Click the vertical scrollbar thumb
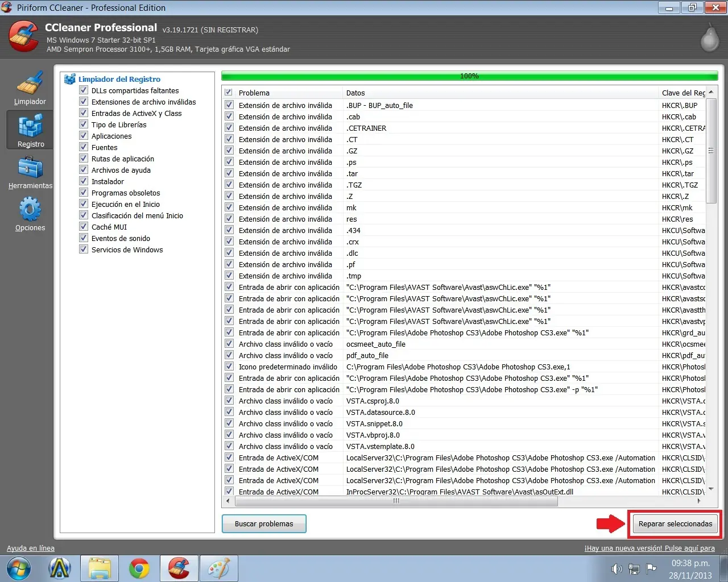The image size is (728, 582). 711,151
